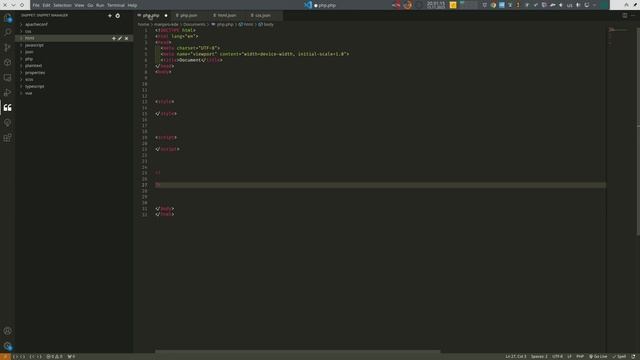Click the 'us' keyboard layout indicator
Image resolution: width=640 pixels, height=360 pixels.
[569, 5]
